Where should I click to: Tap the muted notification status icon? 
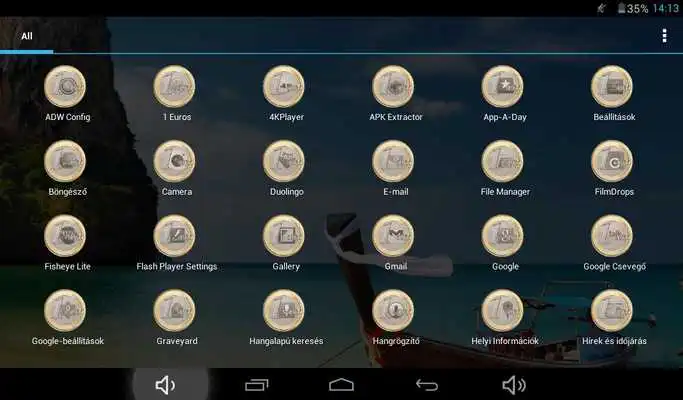coord(602,8)
